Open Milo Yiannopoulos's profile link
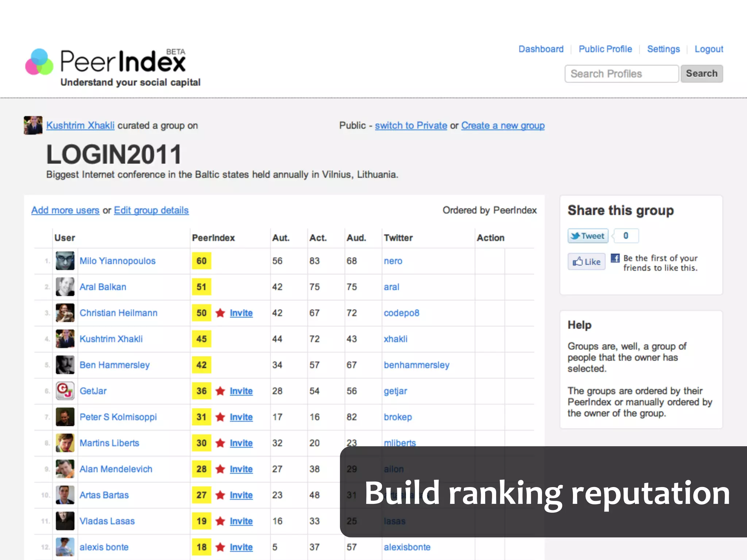The height and width of the screenshot is (560, 747). 117,261
